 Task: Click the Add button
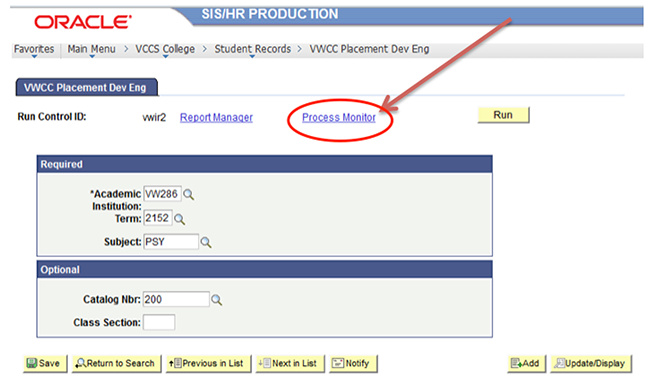(x=526, y=364)
